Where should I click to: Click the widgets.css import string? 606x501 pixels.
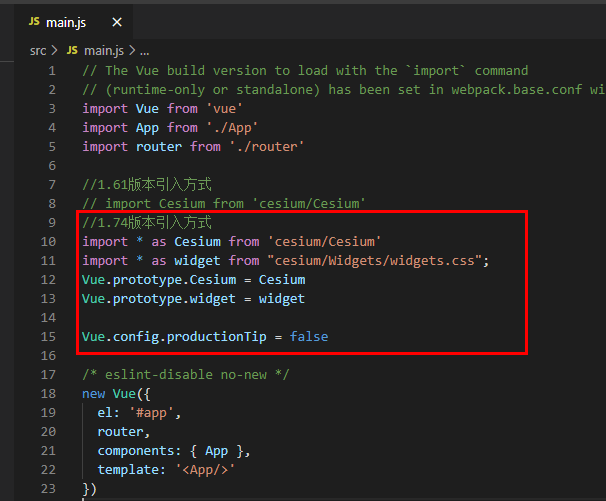[374, 261]
